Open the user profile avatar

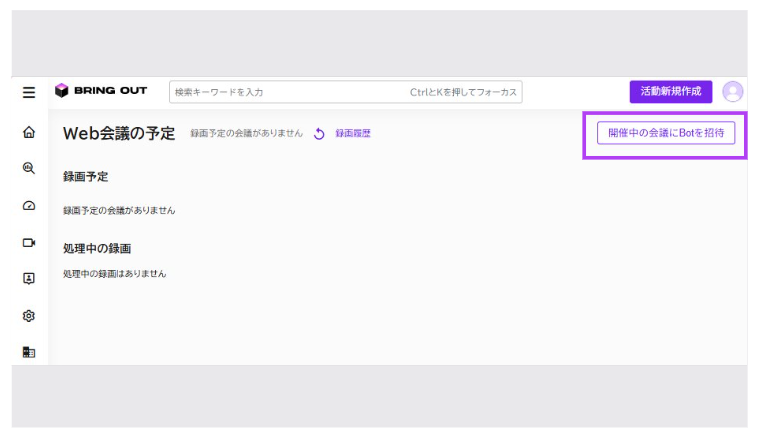tap(732, 92)
